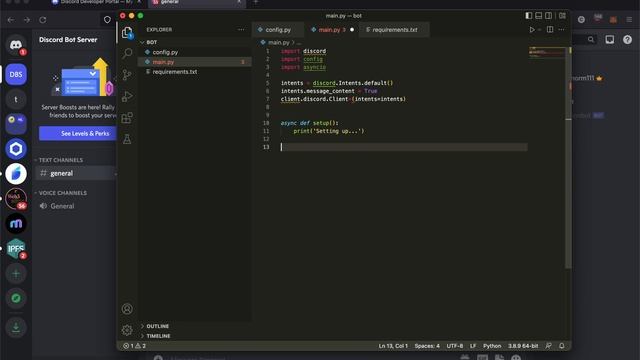Screen dimensions: 640x360
Task: Click Ln 13, Col 1 in status bar
Action: tap(393, 346)
